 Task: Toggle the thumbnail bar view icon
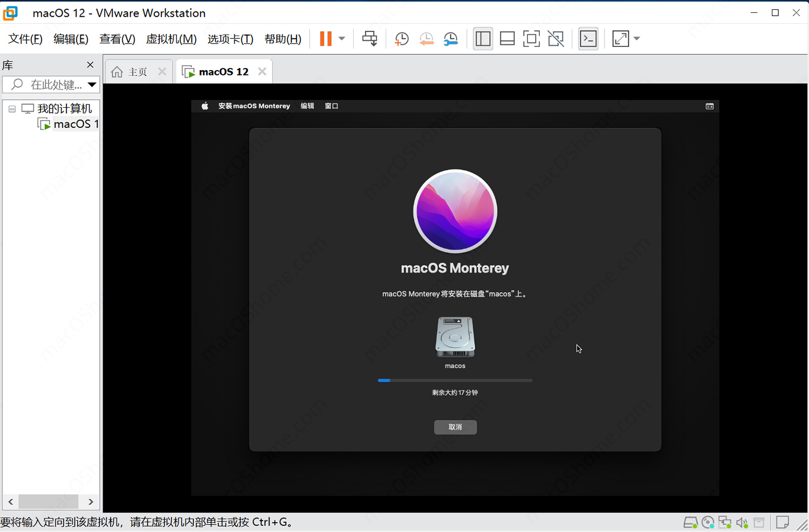click(x=507, y=39)
